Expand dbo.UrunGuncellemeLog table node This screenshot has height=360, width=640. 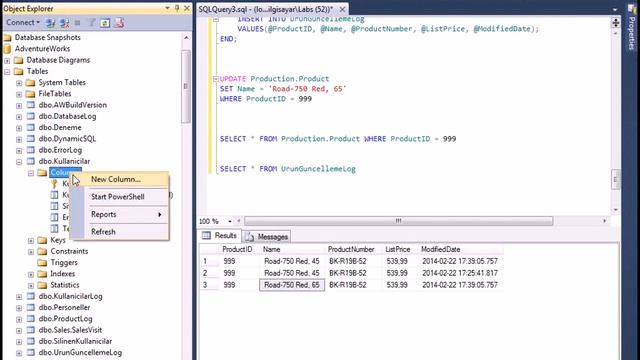click(19, 353)
